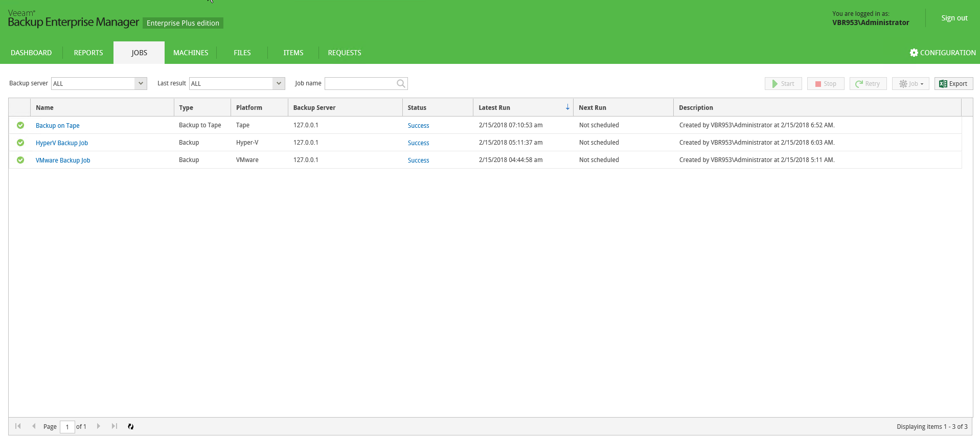Screen dimensions: 980x437
Task: Open the Backup on Tape job link
Action: pos(58,126)
